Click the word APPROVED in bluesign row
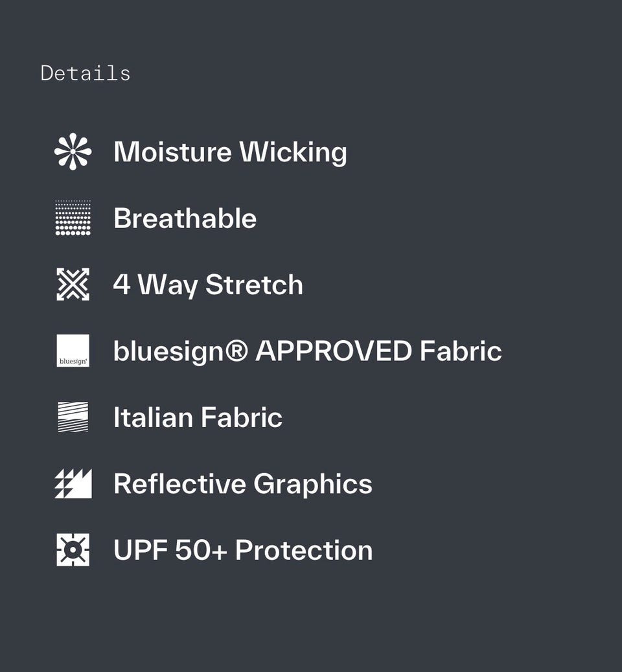 click(x=334, y=351)
